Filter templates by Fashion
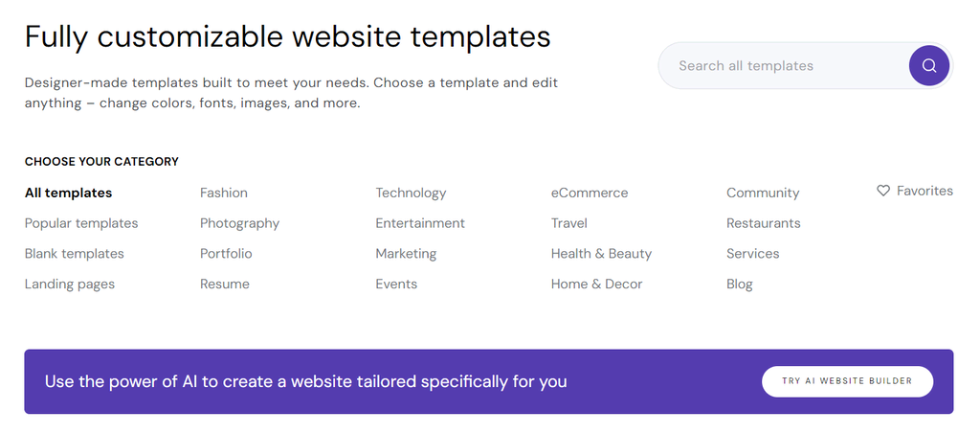The width and height of the screenshot is (980, 433). (224, 193)
